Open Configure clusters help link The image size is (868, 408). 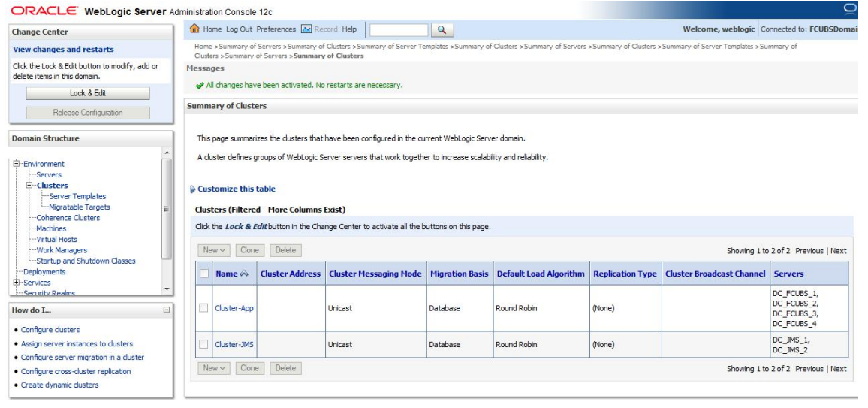coord(50,330)
